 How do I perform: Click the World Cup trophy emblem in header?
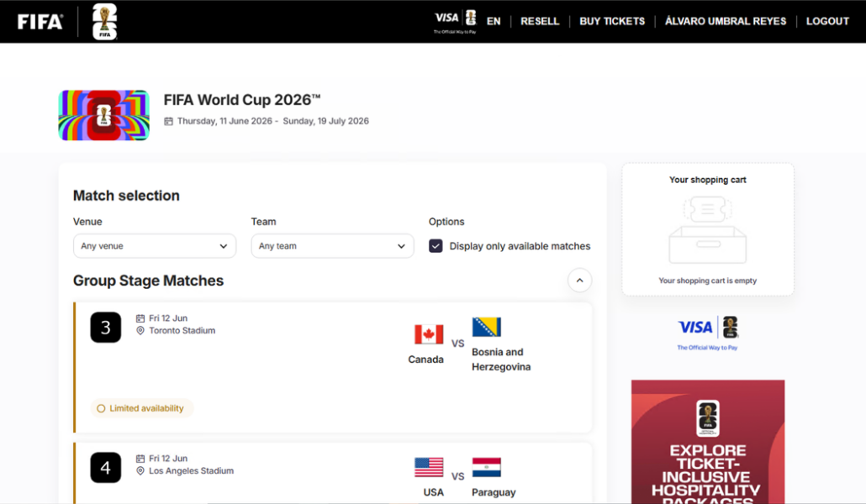coord(104,22)
